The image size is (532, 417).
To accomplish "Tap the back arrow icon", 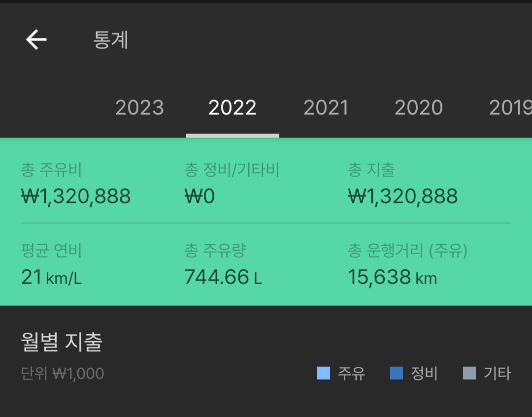I will click(x=36, y=39).
